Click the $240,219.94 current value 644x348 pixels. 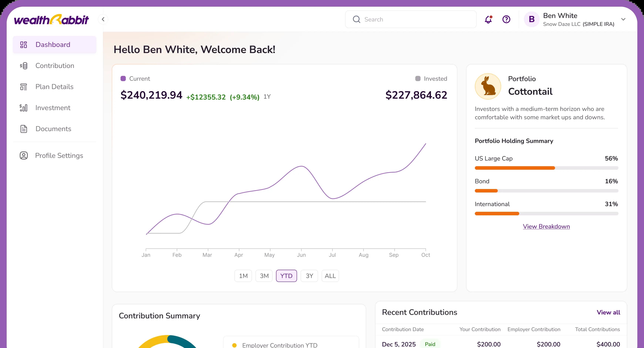[x=151, y=95]
